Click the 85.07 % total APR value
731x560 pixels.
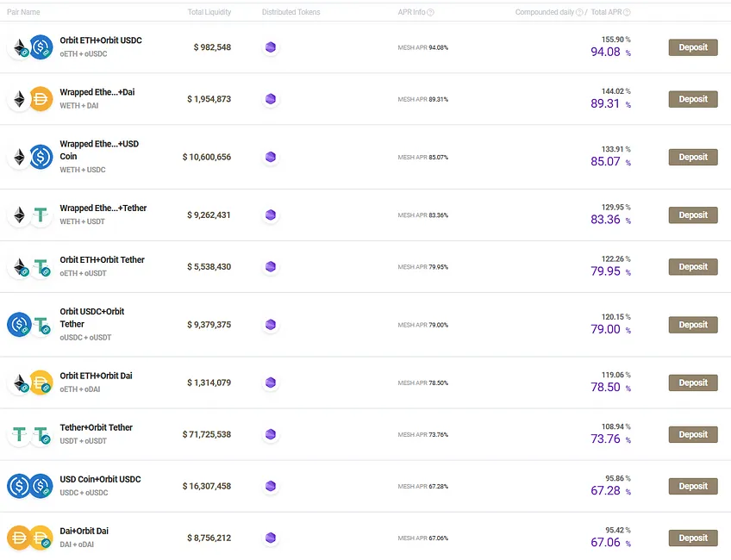[610, 162]
